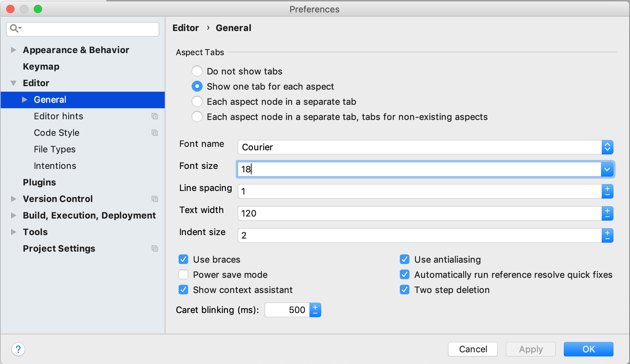This screenshot has width=630, height=364.
Task: Click the help question mark icon
Action: (x=18, y=349)
